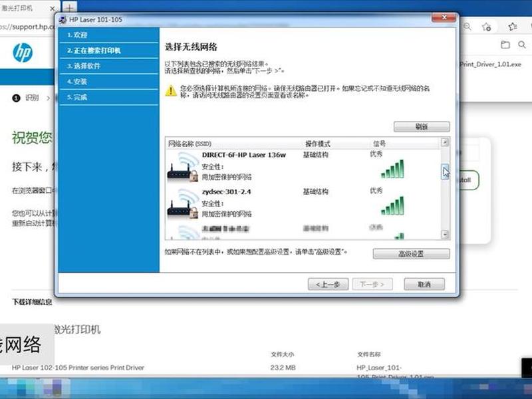Close the HP Laser 101-105 installer window
Screen dimensions: 532x399
(444, 18)
